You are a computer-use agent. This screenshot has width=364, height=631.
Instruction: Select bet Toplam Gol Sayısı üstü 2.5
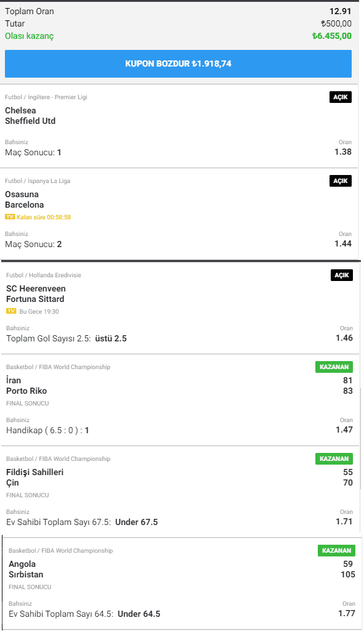coord(67,338)
